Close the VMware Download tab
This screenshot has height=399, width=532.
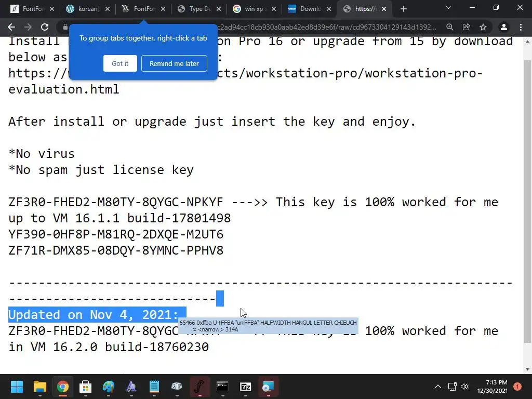click(x=329, y=9)
